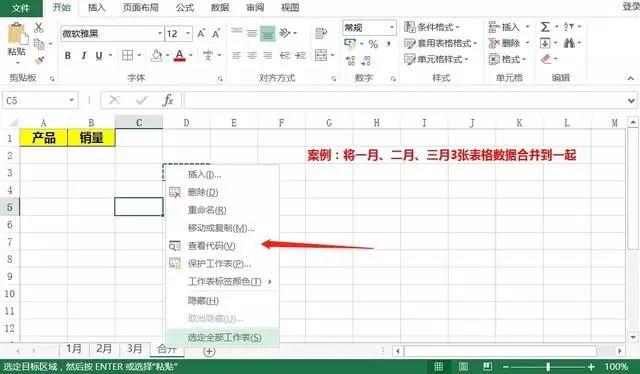Apply fill color bucket

(156, 56)
